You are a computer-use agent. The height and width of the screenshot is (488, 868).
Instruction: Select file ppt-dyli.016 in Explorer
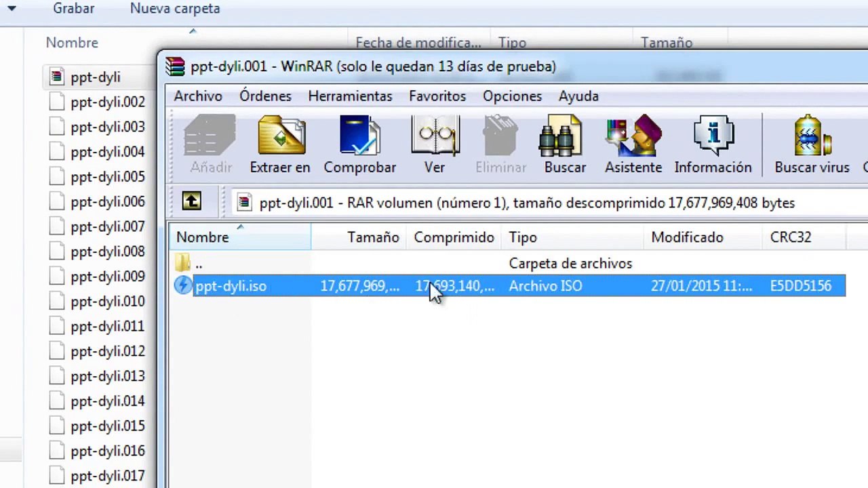click(108, 451)
